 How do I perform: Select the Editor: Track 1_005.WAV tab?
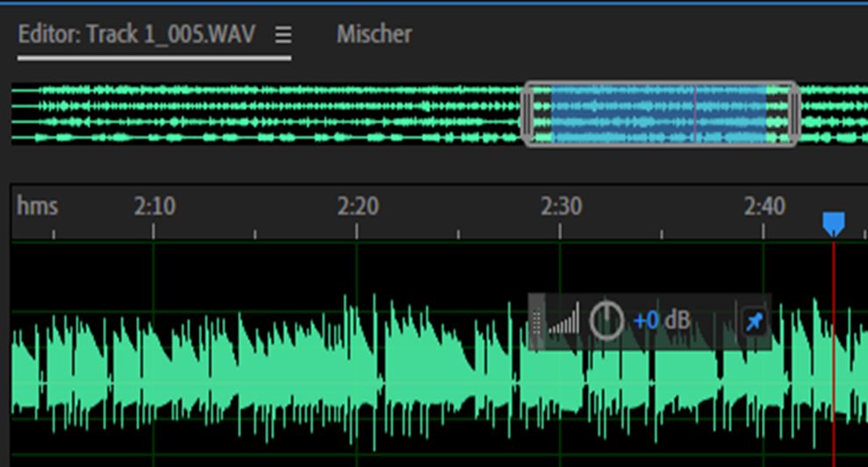tap(137, 34)
